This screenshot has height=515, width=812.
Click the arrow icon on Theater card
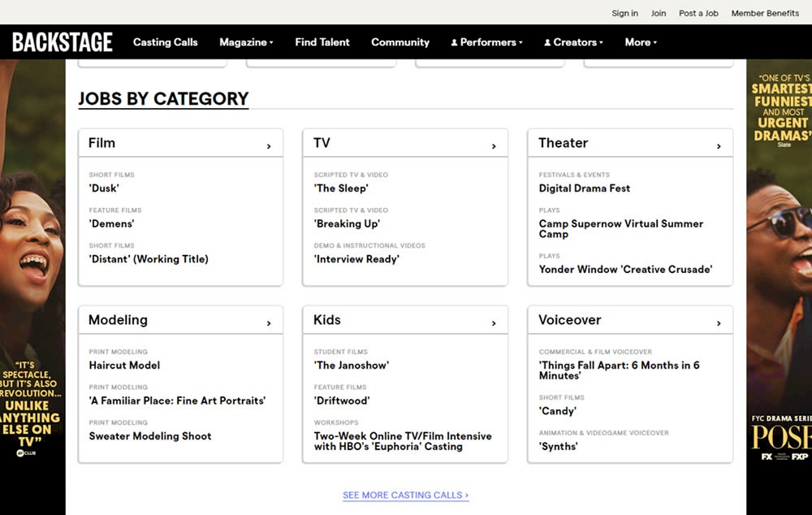[719, 146]
